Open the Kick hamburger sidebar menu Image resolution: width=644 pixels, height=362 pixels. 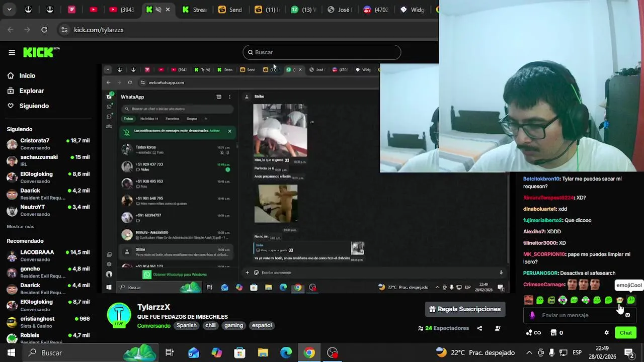click(12, 52)
